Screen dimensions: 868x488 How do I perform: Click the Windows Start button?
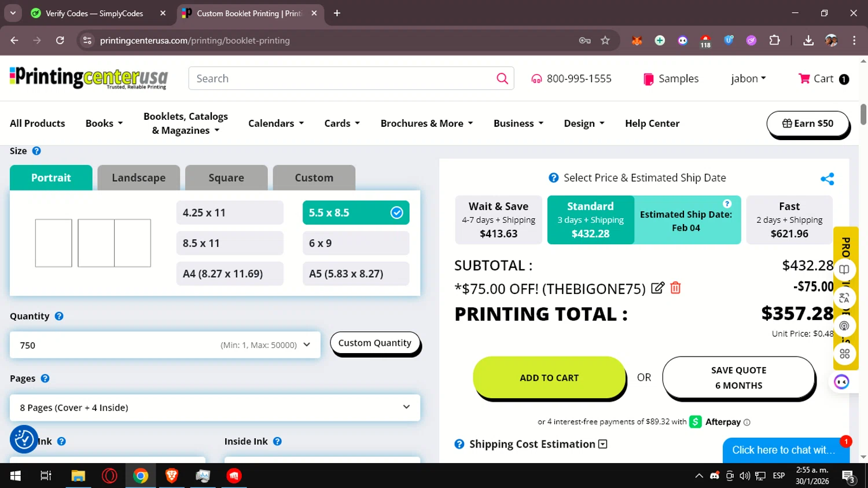tap(16, 476)
